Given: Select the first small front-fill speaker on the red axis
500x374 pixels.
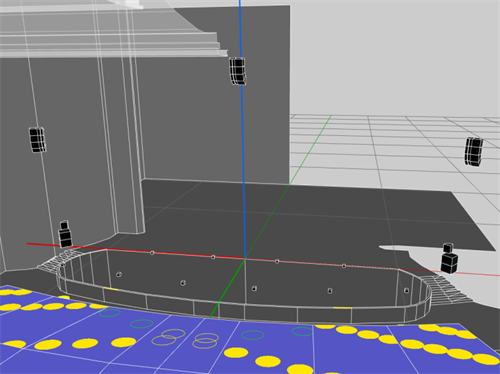Looking at the screenshot, I should tap(152, 253).
